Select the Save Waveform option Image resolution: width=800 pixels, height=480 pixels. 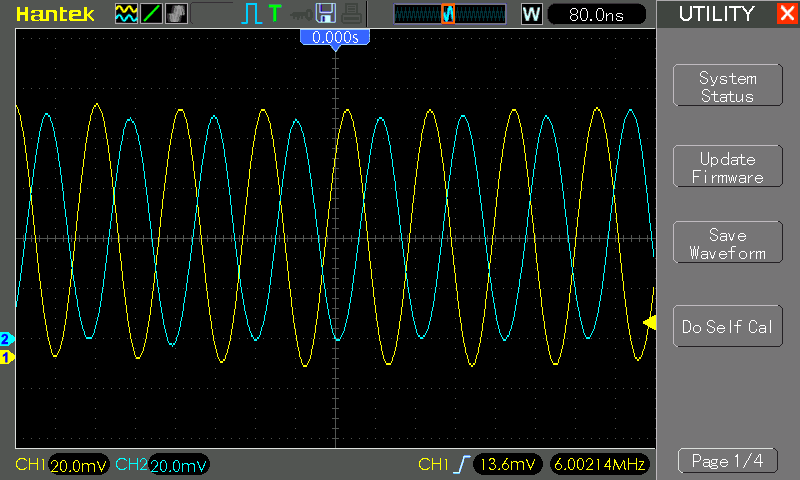727,244
